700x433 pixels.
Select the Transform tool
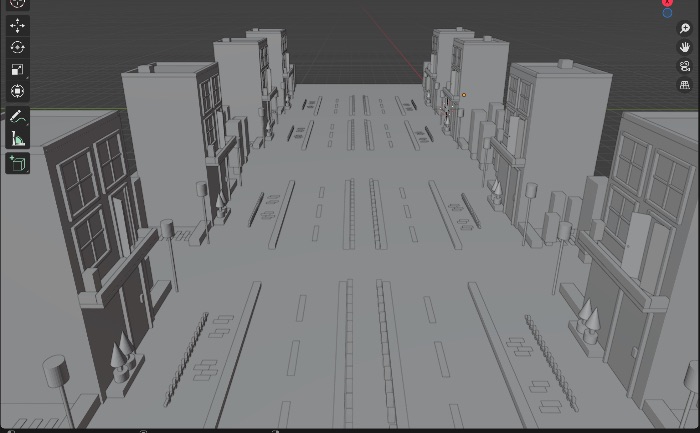click(17, 91)
